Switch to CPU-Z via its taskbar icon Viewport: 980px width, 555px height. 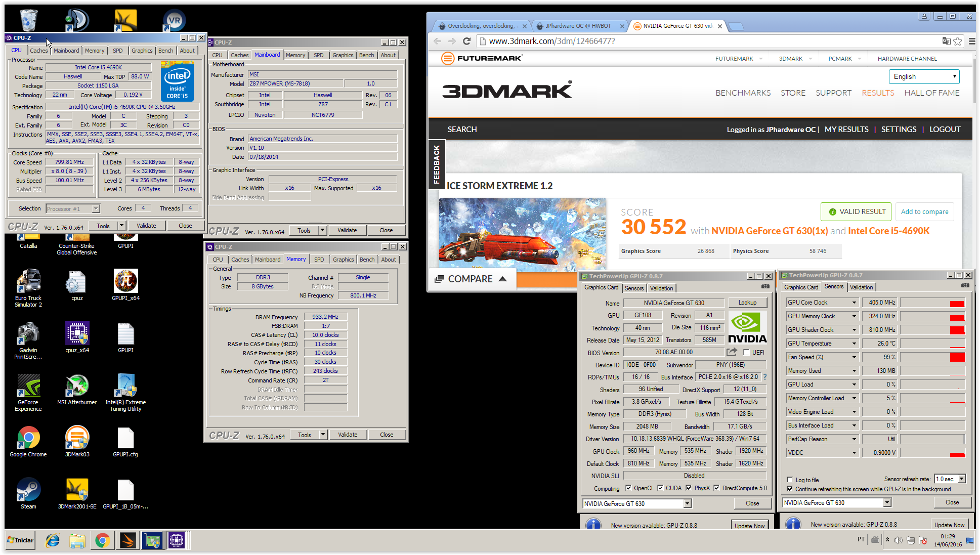point(177,541)
